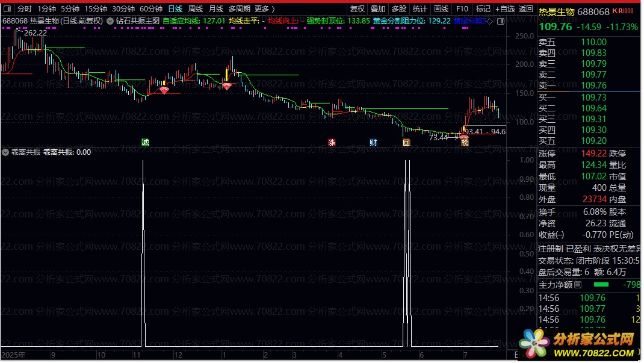Switch to 分时 intraday view

[x=25, y=8]
